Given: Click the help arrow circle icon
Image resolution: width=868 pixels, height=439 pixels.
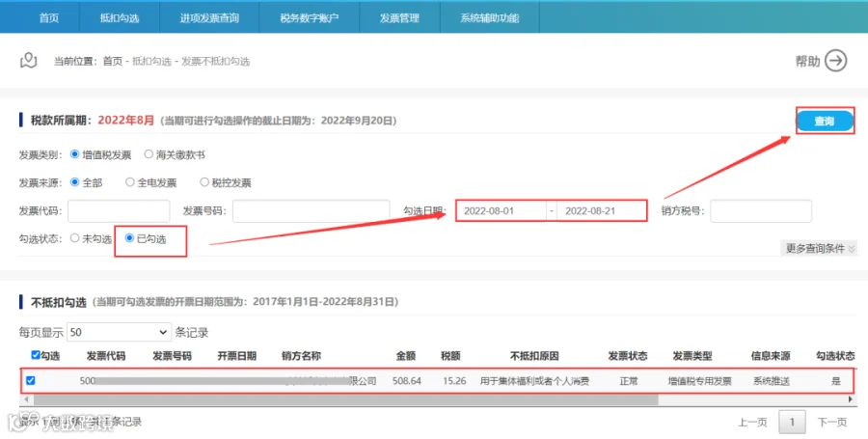Looking at the screenshot, I should click(x=836, y=61).
